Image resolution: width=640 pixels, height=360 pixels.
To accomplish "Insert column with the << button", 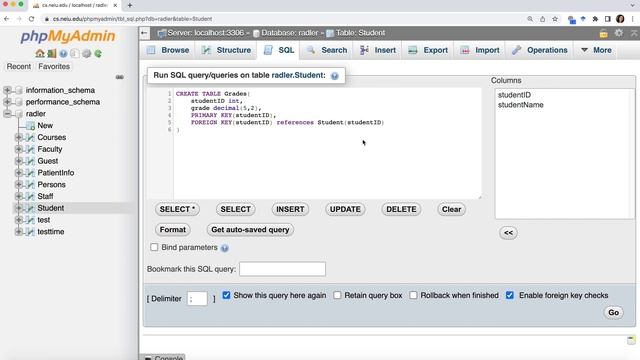I will pyautogui.click(x=509, y=233).
